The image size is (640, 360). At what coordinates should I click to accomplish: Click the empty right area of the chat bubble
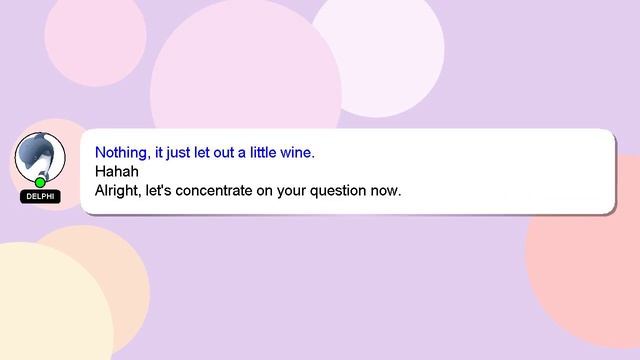click(x=510, y=171)
